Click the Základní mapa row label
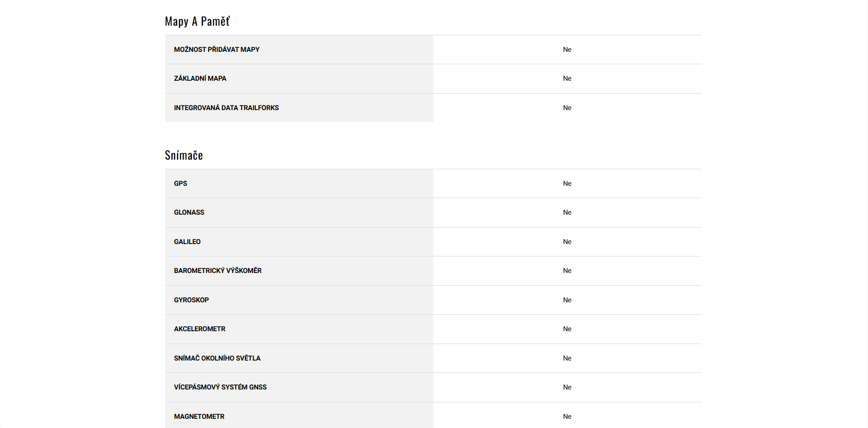 [x=200, y=78]
